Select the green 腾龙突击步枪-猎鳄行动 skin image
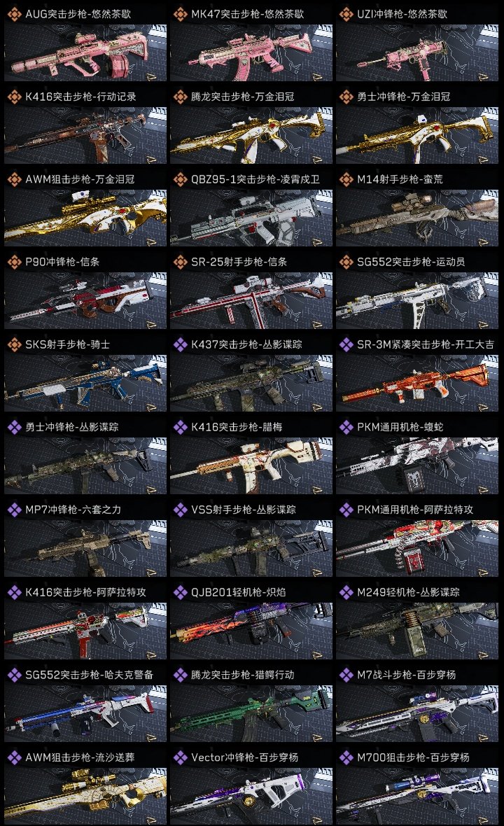The height and width of the screenshot is (826, 504). tap(251, 714)
